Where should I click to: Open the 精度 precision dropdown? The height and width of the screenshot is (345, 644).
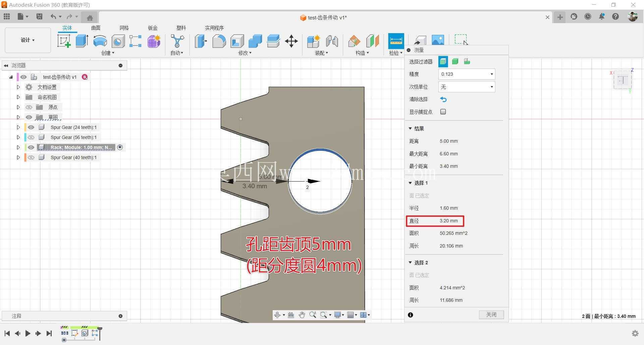467,74
